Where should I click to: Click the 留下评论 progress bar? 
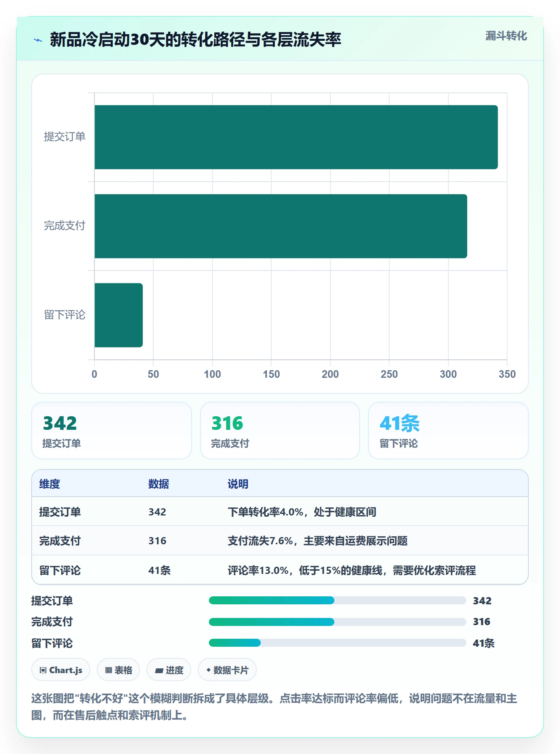tap(338, 643)
